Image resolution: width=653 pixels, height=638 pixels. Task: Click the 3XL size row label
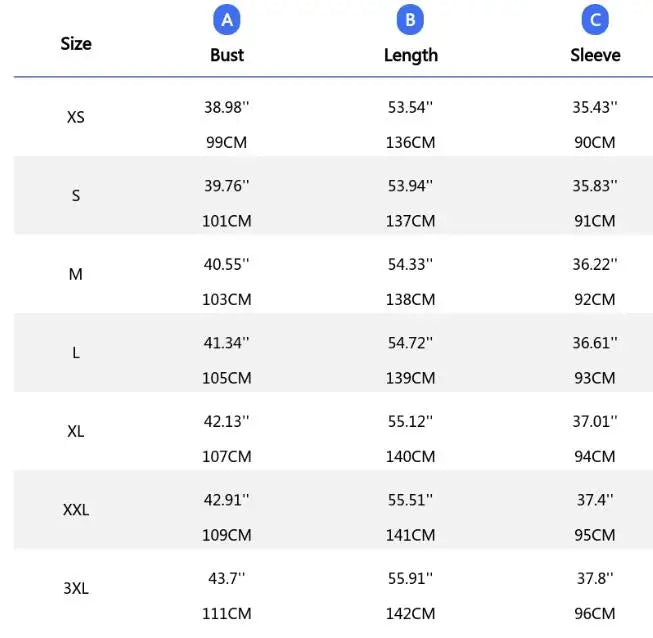point(76,588)
